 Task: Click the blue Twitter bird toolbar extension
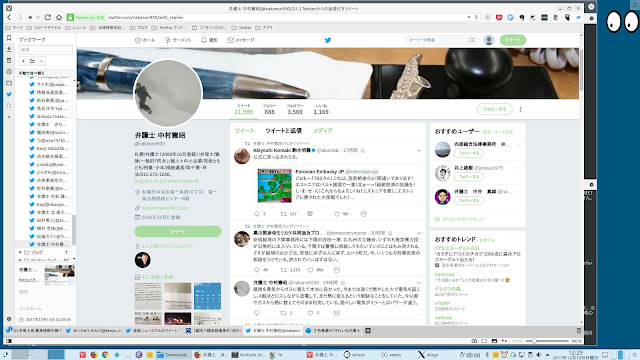pyautogui.click(x=578, y=18)
